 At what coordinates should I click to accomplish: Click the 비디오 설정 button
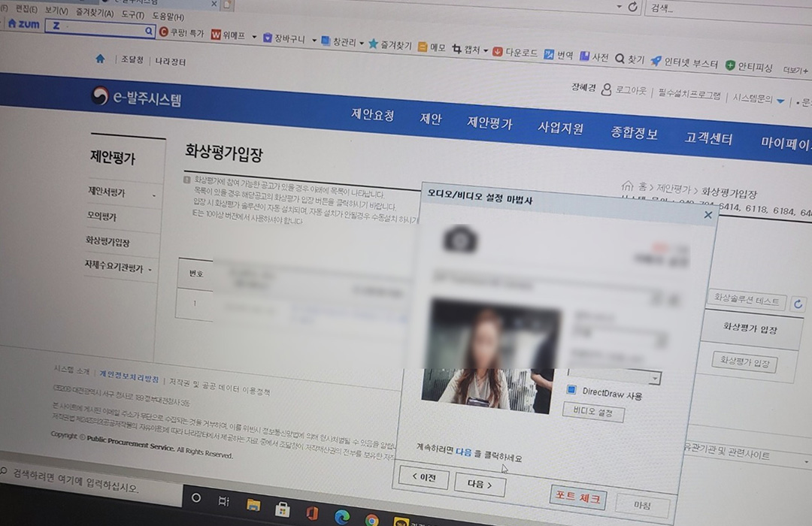593,412
